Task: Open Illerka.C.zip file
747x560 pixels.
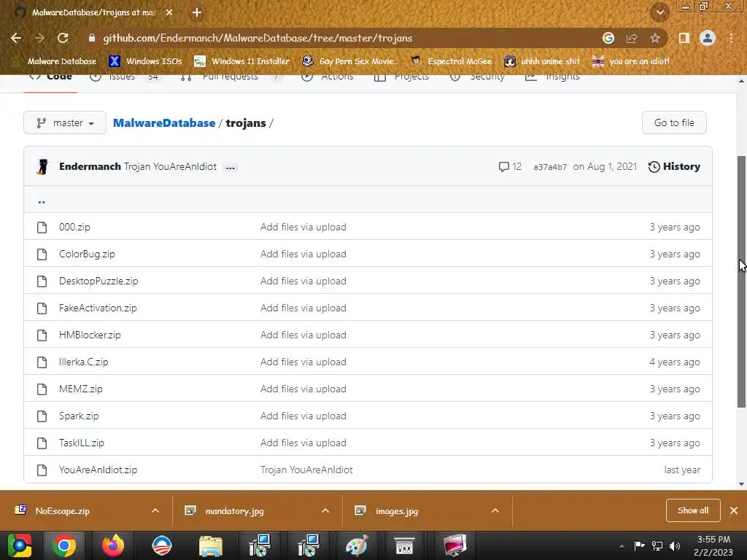Action: 83,362
